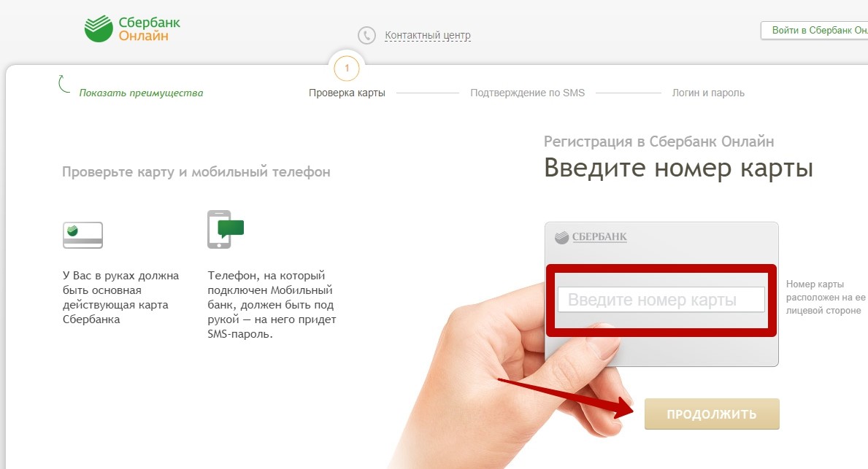Click the bank card icon illustration

(x=82, y=235)
